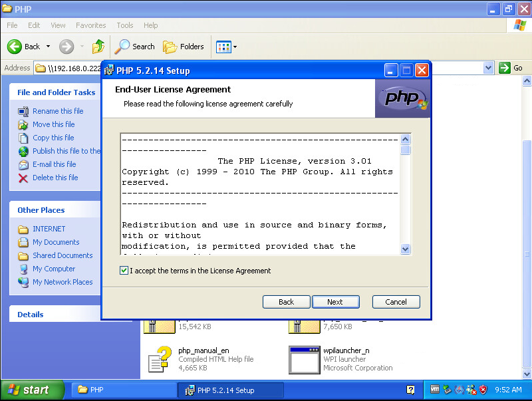Click the Forward arrow icon
The image size is (532, 401).
pos(66,47)
